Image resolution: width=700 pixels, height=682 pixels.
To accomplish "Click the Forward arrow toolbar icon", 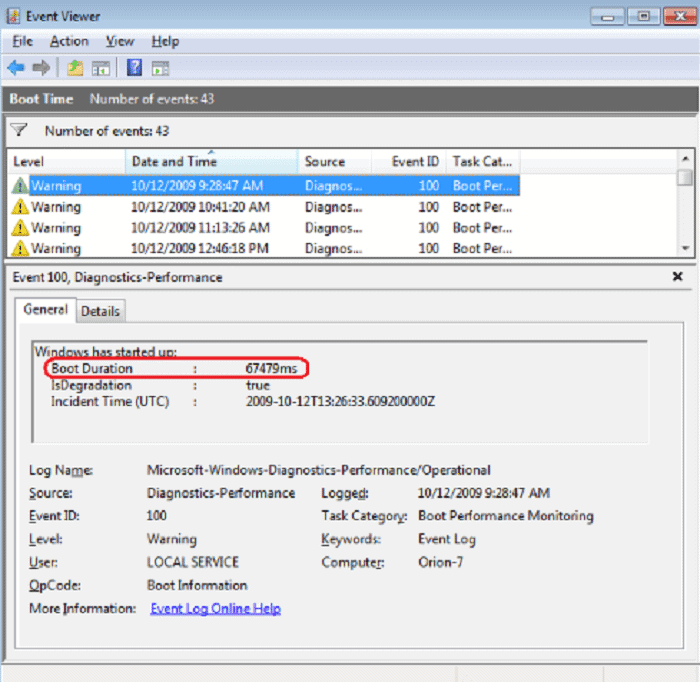I will (x=41, y=68).
